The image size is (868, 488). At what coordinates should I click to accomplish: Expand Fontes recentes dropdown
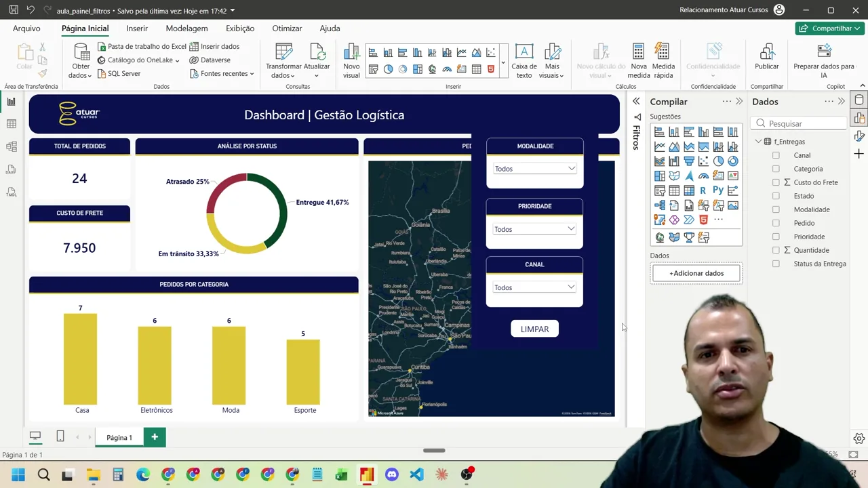222,73
